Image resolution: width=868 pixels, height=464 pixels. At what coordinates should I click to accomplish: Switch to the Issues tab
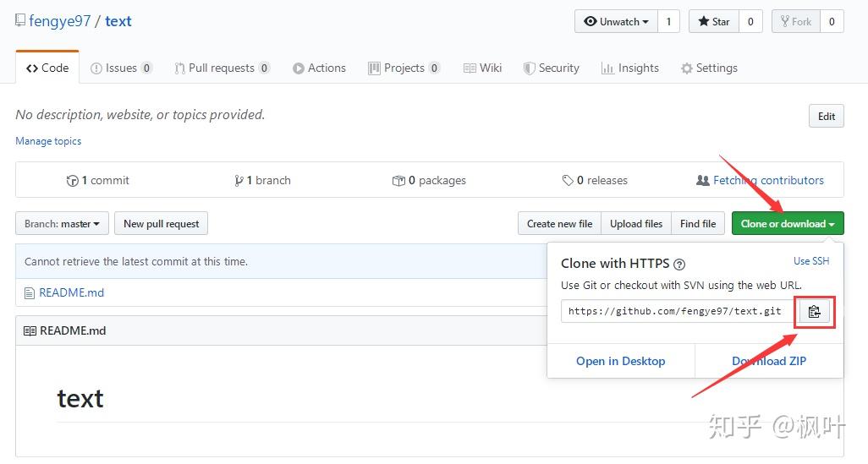point(121,68)
